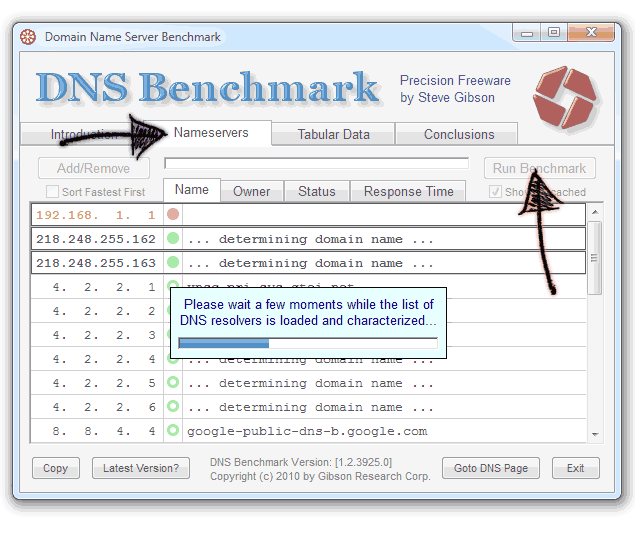
Task: Switch to the Nameservers tab
Action: [211, 133]
